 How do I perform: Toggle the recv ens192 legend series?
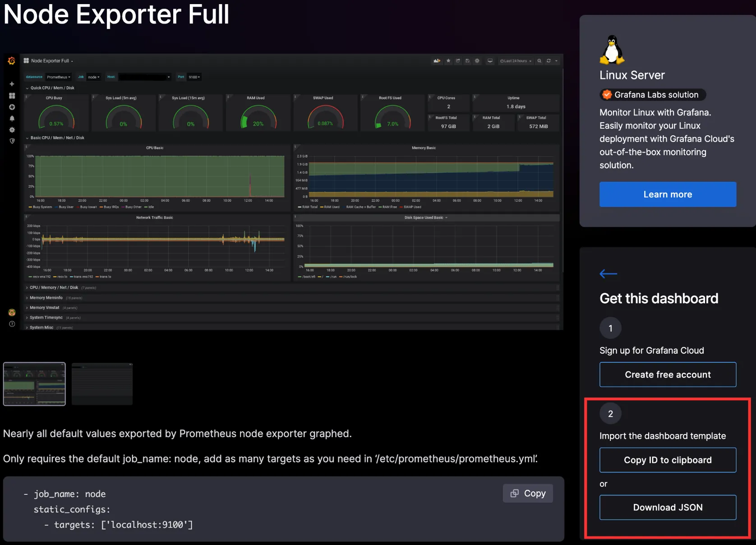41,277
